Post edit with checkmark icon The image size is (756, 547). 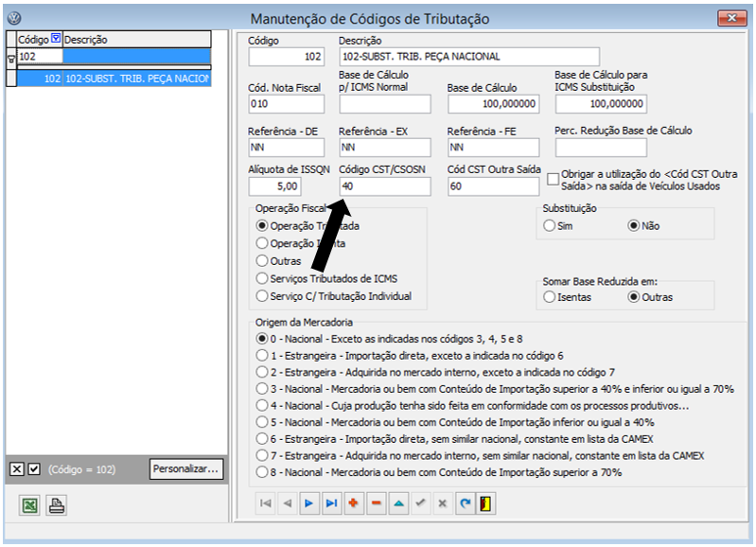pyautogui.click(x=420, y=503)
